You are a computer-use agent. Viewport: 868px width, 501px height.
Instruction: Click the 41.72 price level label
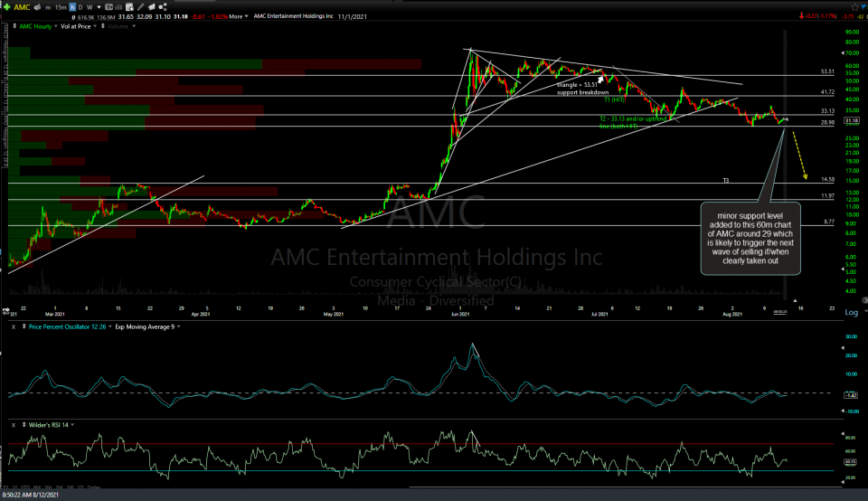point(827,92)
